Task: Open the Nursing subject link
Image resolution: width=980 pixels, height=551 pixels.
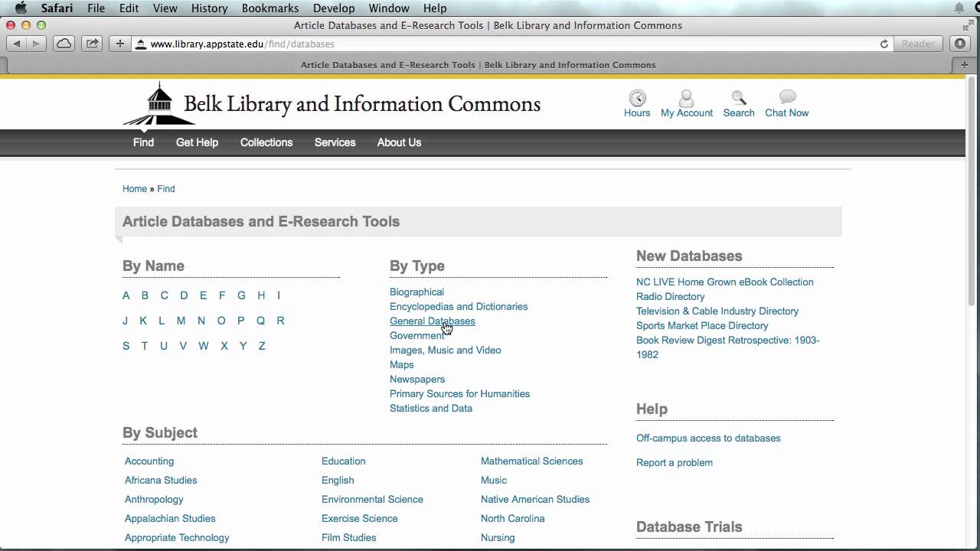Action: [x=498, y=538]
